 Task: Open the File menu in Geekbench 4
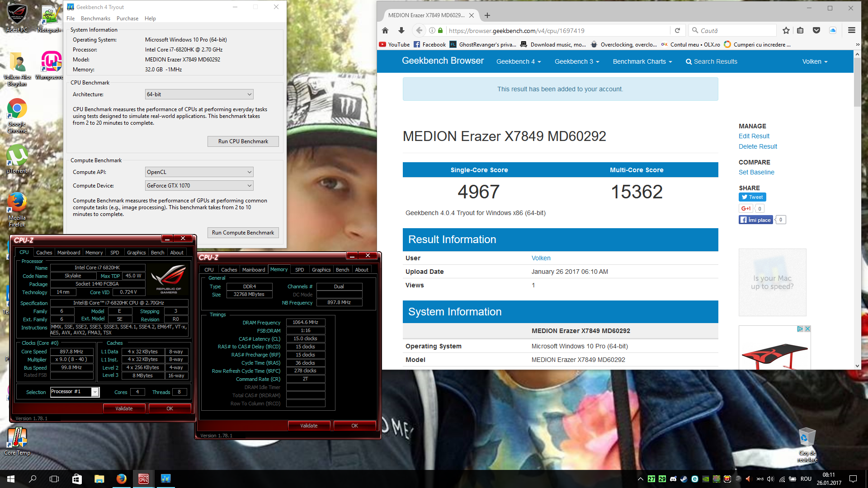(x=71, y=19)
